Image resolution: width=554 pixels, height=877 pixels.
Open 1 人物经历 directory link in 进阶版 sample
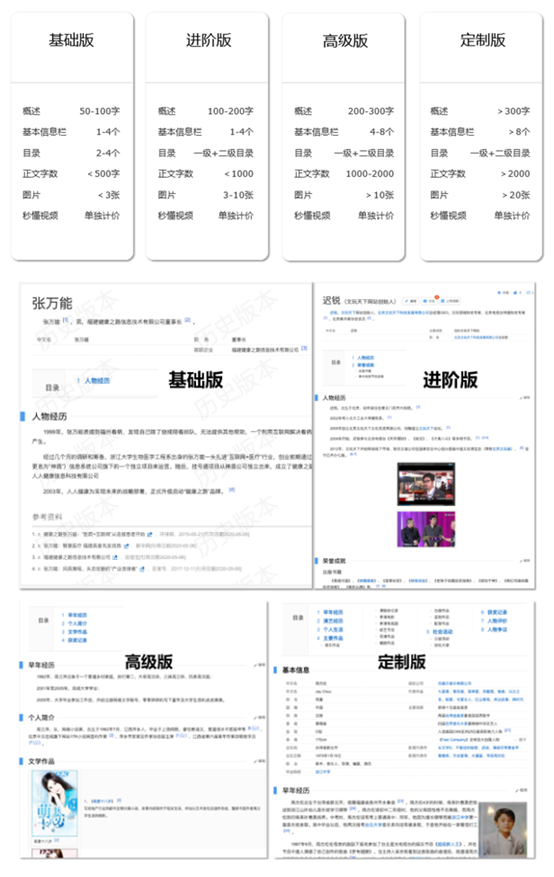coord(363,357)
